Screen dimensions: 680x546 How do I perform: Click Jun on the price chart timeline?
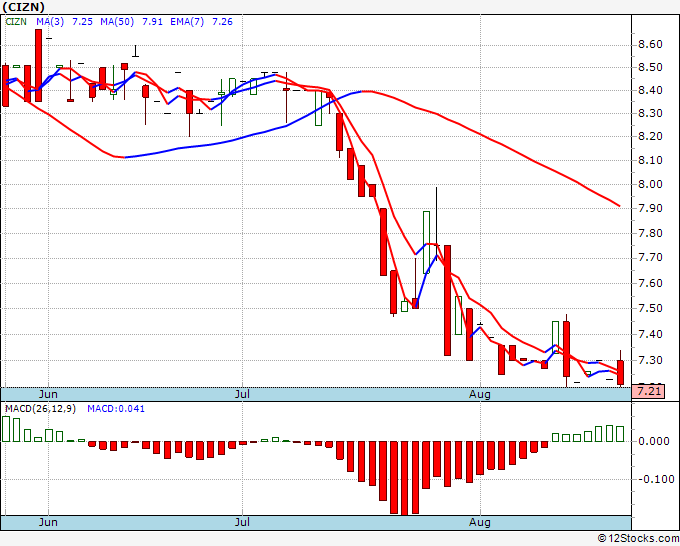point(48,394)
